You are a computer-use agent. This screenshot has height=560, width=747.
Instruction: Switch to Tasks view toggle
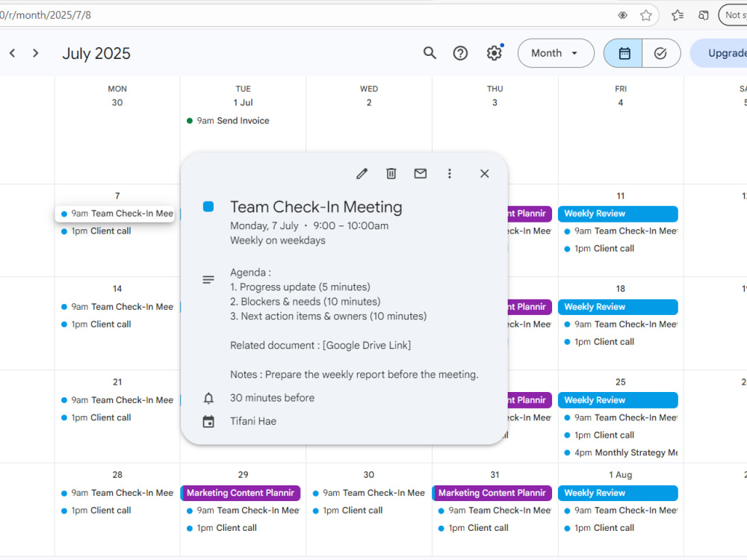[661, 53]
